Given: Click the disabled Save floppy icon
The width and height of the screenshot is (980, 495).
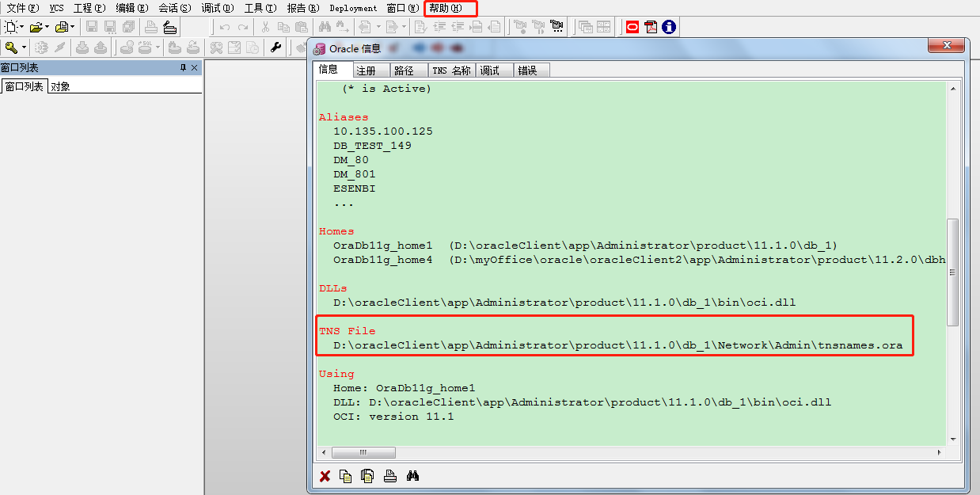Looking at the screenshot, I should pos(92,27).
